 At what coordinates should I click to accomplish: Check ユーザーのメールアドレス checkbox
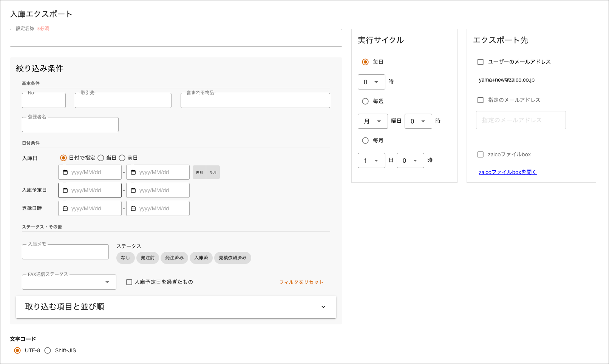tap(481, 62)
